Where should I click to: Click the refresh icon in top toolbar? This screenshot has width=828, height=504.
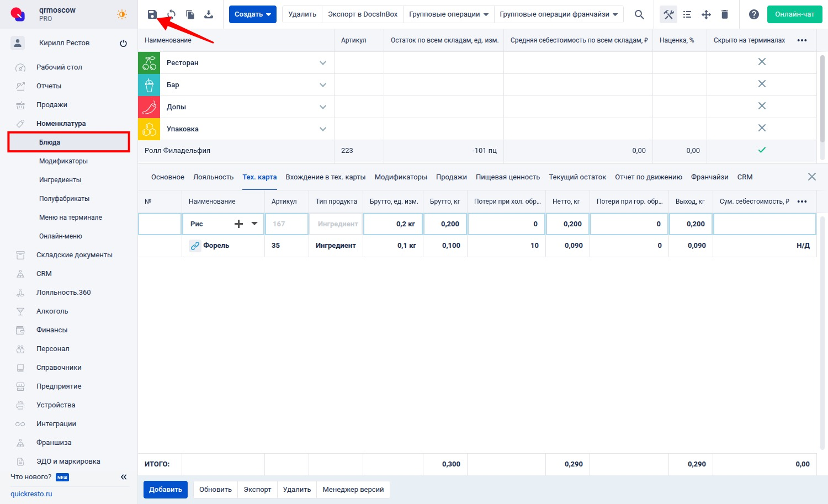click(x=171, y=14)
